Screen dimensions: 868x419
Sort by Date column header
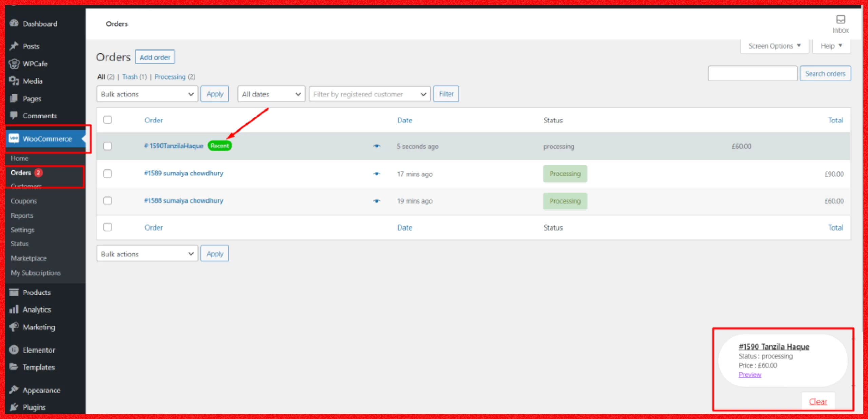(x=405, y=120)
